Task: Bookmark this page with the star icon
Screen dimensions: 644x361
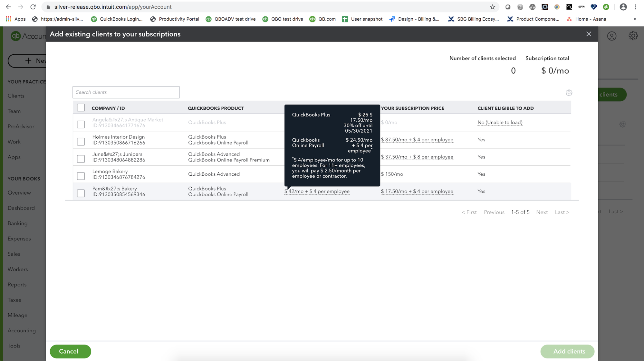Action: (x=493, y=7)
